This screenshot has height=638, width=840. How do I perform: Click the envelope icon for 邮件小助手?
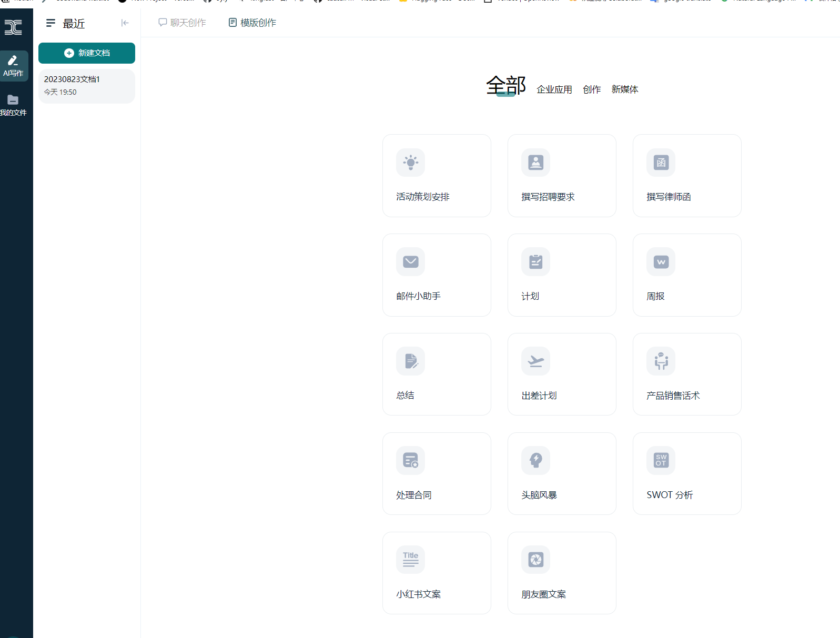coord(410,262)
